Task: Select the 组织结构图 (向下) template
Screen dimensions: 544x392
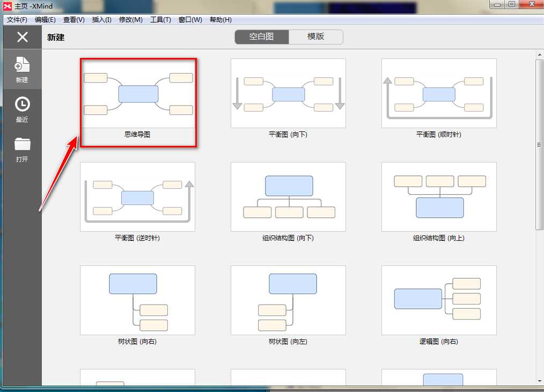Action: click(x=288, y=197)
